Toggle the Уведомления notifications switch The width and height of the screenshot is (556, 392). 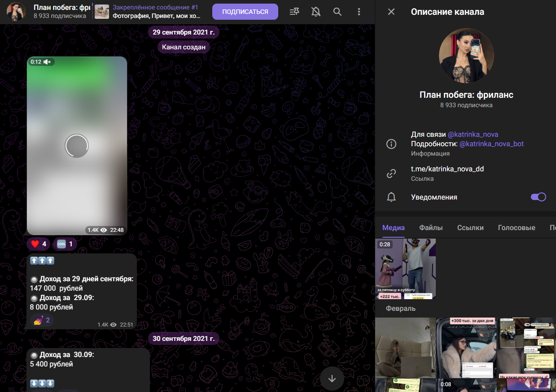(538, 197)
